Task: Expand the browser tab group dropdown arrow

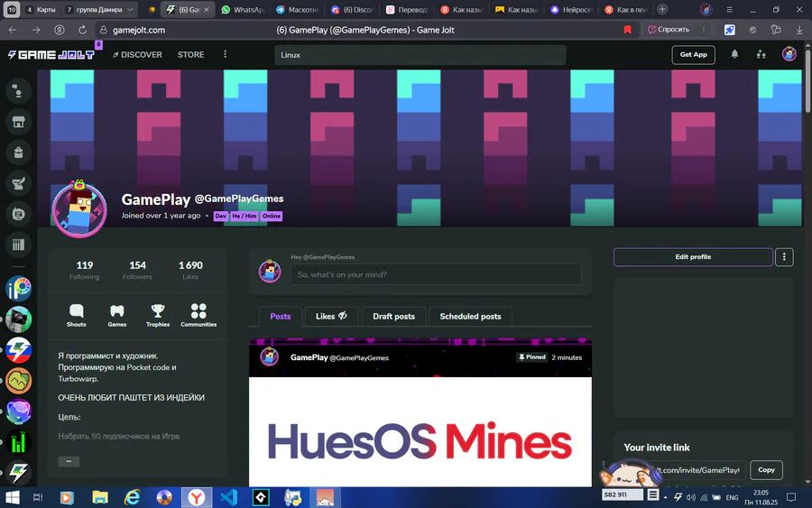Action: point(130,9)
